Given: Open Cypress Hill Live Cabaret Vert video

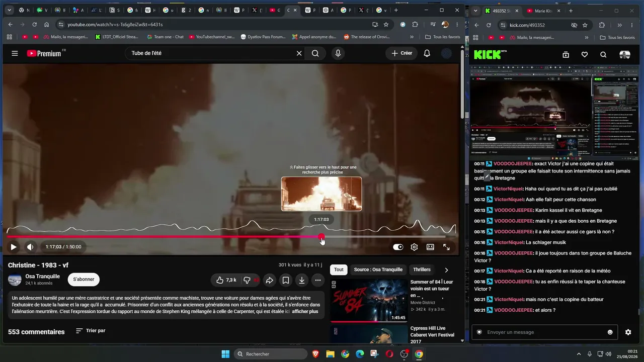Looking at the screenshot, I should click(369, 335).
